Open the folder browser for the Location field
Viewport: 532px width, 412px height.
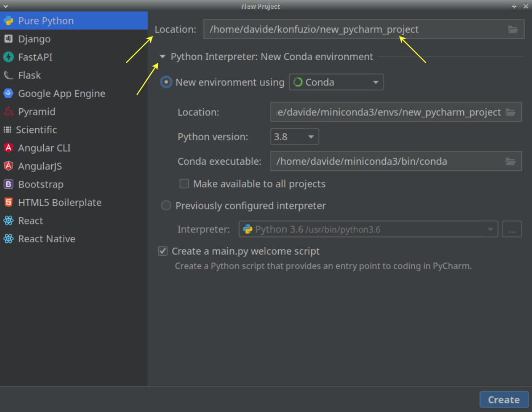(x=513, y=29)
